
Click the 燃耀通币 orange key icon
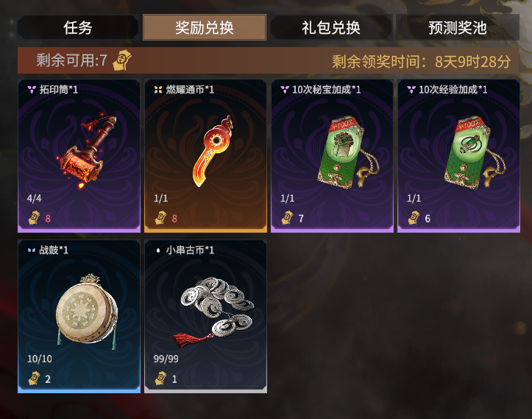coord(213,151)
